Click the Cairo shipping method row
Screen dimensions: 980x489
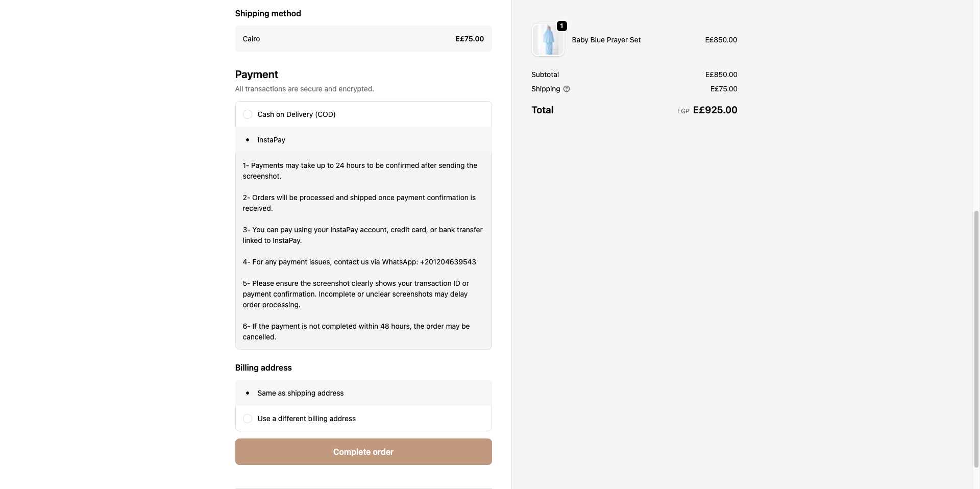click(363, 39)
